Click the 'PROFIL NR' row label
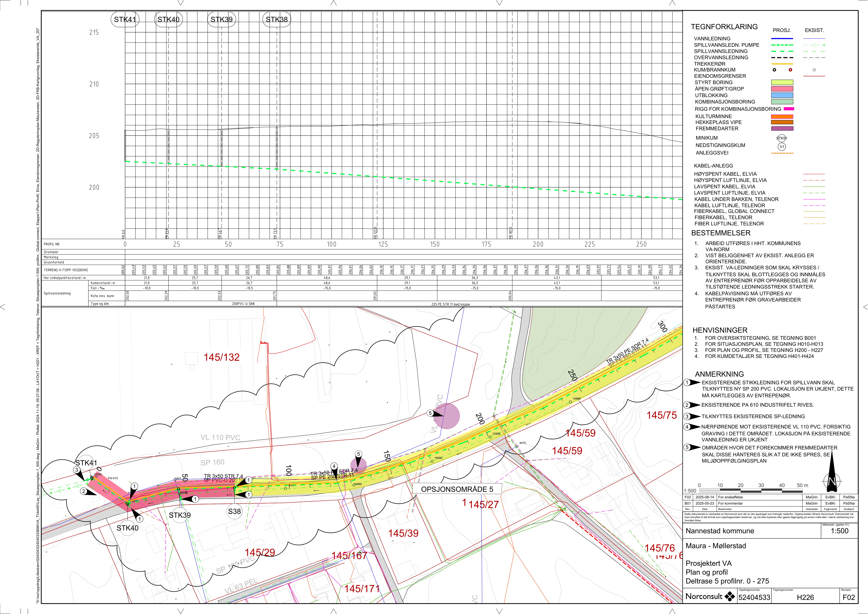Screen dimensions: 868x614 coord(51,244)
